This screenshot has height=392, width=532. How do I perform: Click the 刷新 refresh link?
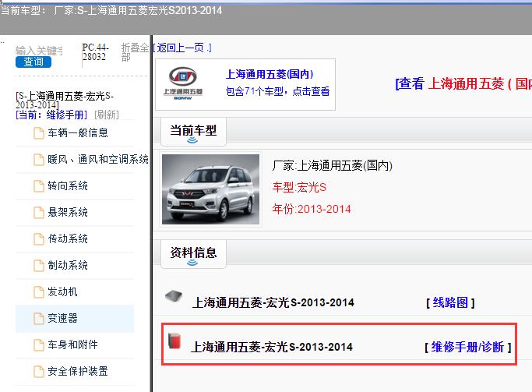point(107,115)
